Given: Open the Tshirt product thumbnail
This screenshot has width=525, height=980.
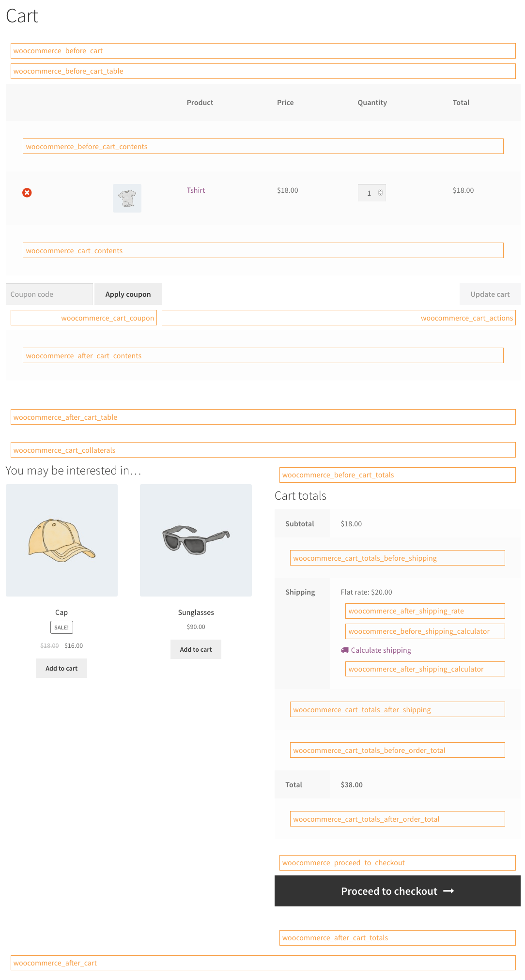Looking at the screenshot, I should point(127,198).
